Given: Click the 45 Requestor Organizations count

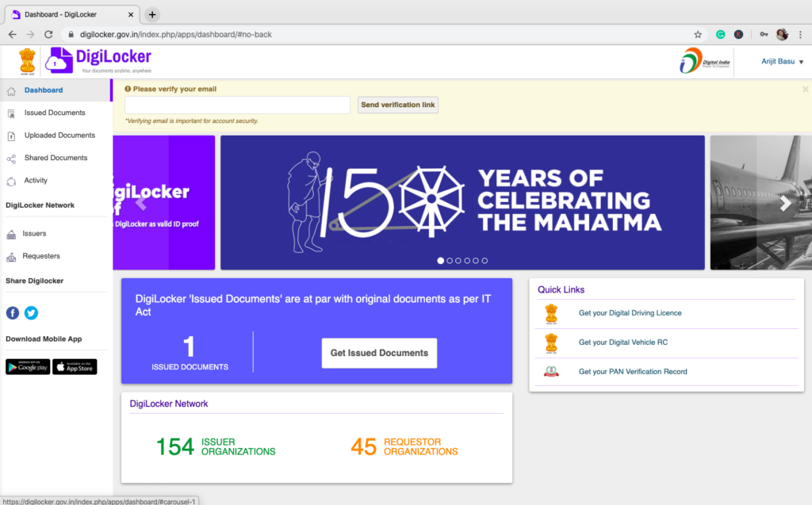Looking at the screenshot, I should pyautogui.click(x=404, y=446).
